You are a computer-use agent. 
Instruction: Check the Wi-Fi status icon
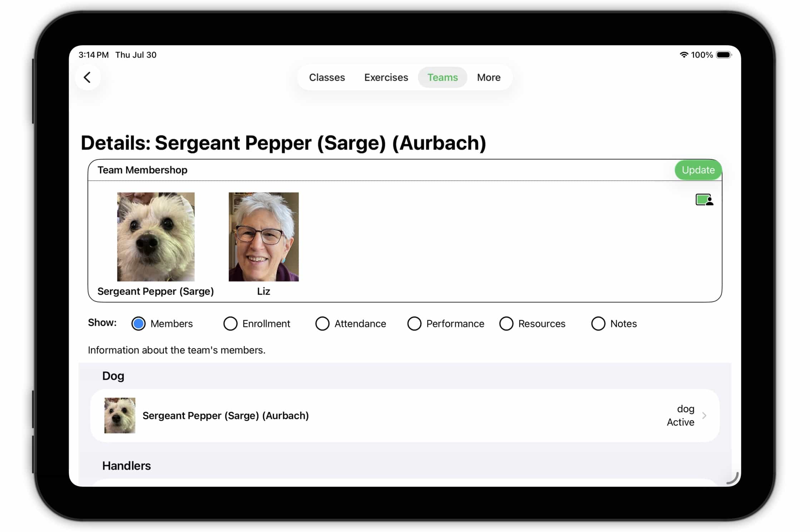coord(683,55)
